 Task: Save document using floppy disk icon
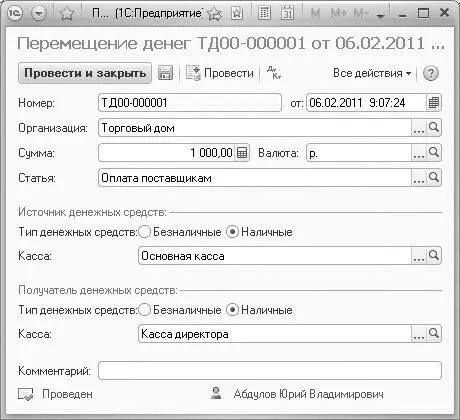pos(165,73)
